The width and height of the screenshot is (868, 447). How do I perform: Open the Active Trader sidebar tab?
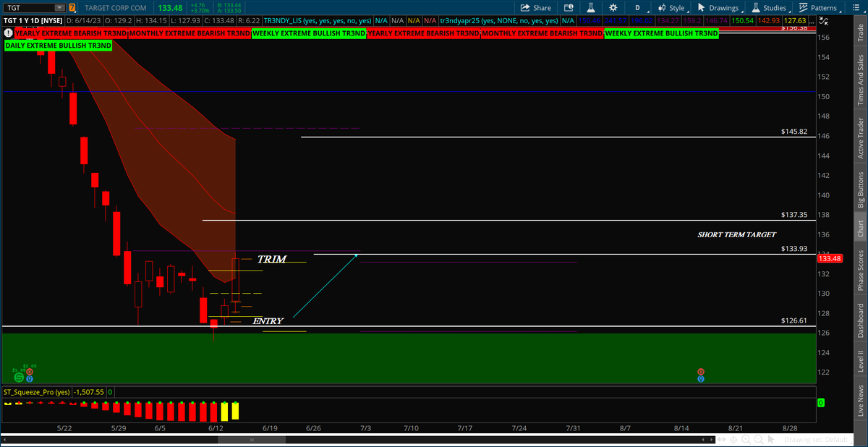point(861,137)
